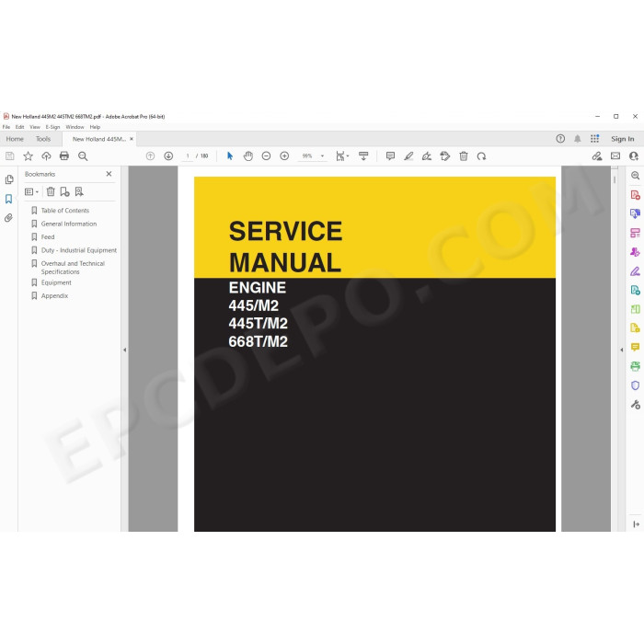
Task: Toggle the Bookmarks panel icon
Action: [8, 199]
